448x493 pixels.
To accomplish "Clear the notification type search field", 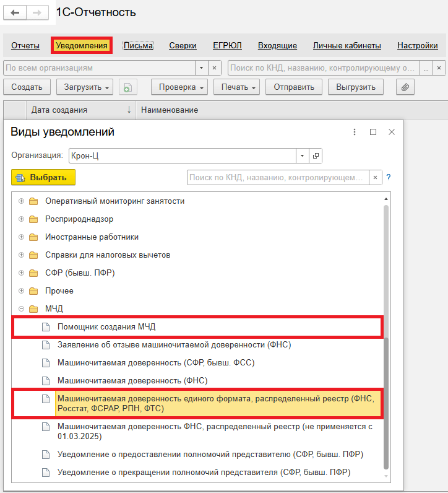I will 376,178.
